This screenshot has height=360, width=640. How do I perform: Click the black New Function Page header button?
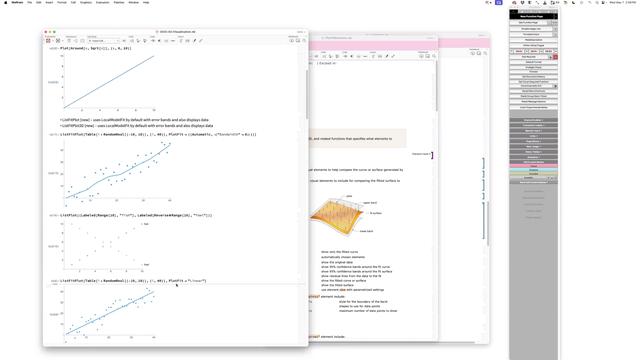tap(532, 16)
